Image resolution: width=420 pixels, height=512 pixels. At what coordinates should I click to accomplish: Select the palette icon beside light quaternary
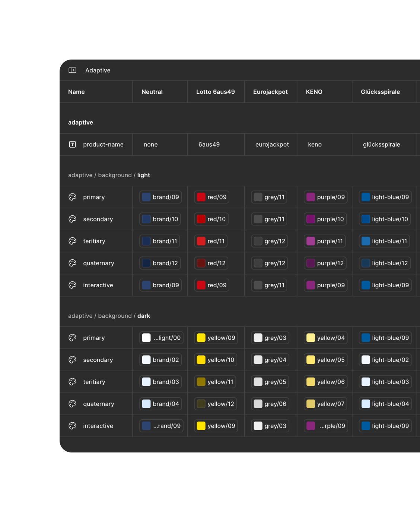[73, 263]
